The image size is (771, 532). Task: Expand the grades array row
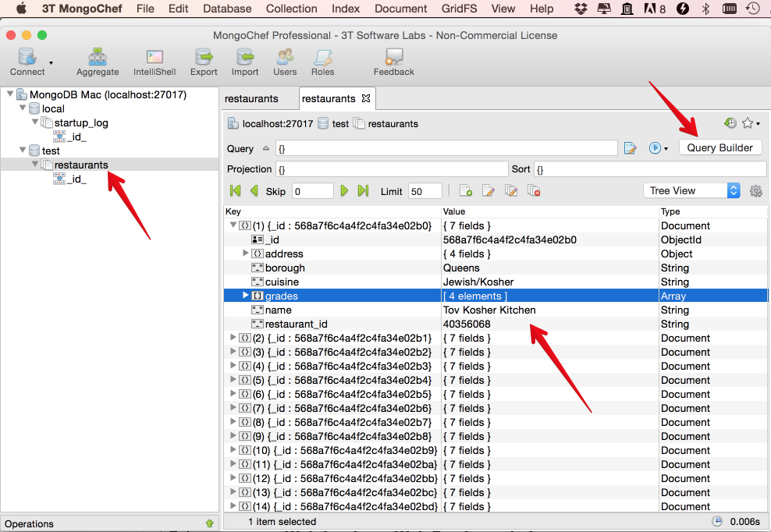tap(246, 296)
